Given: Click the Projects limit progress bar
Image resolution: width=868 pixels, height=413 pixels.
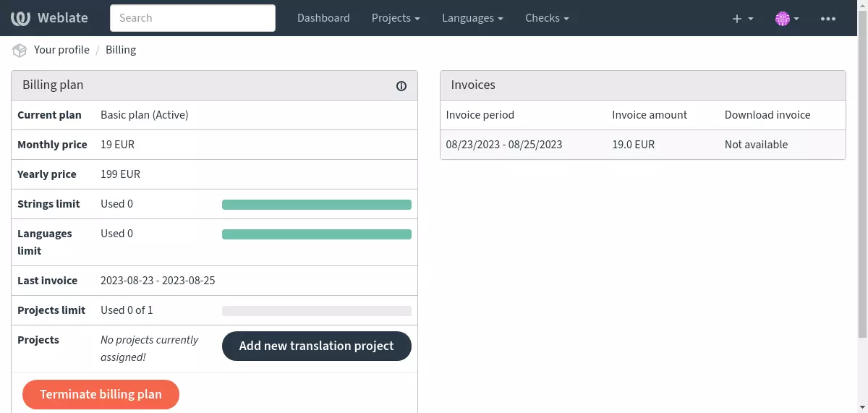Looking at the screenshot, I should pos(317,311).
